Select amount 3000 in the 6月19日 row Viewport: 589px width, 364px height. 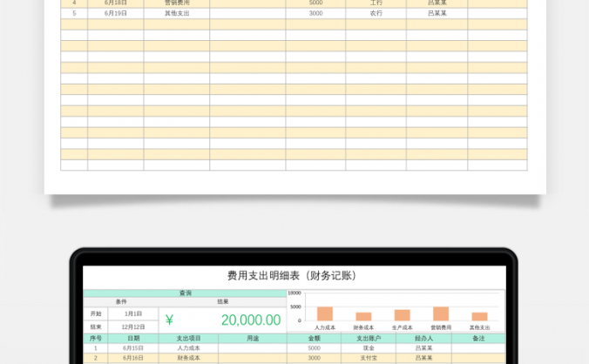pyautogui.click(x=315, y=13)
